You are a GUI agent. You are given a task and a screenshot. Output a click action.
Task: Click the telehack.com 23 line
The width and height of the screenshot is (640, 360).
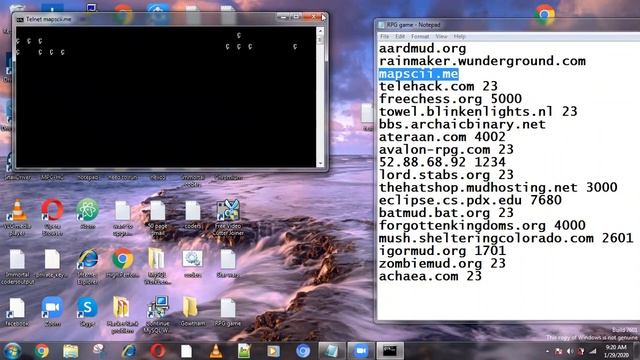pyautogui.click(x=438, y=87)
